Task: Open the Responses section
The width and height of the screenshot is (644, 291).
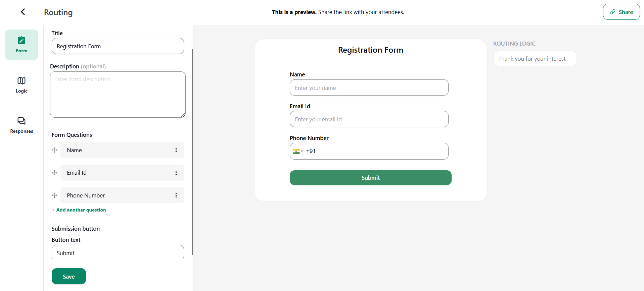Action: pos(21,125)
